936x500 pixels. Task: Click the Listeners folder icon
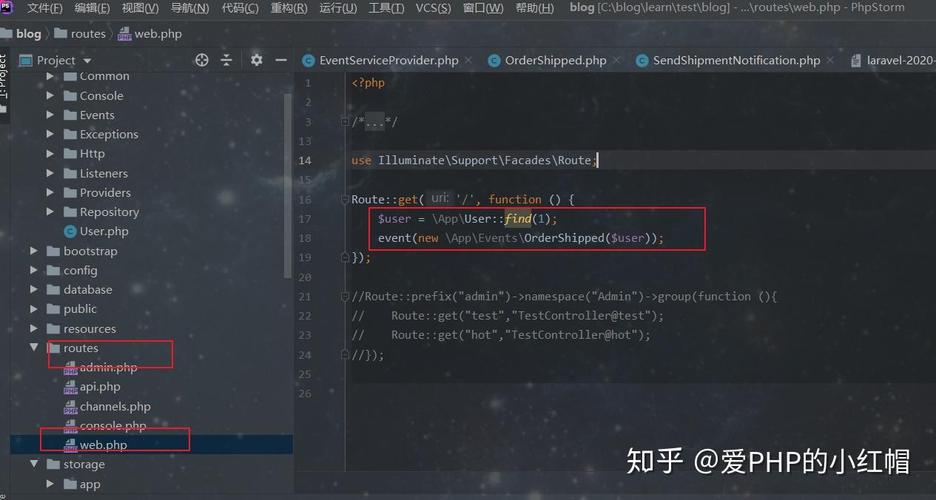[x=70, y=174]
